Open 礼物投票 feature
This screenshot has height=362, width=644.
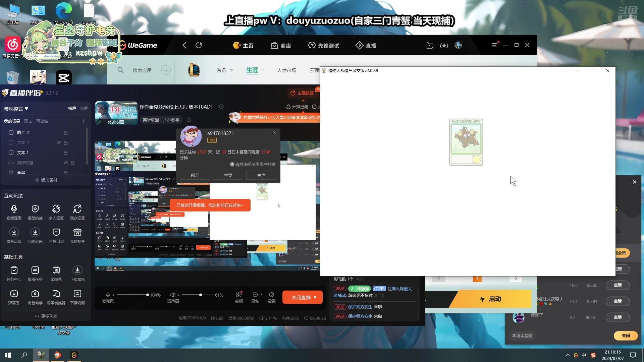[77, 236]
